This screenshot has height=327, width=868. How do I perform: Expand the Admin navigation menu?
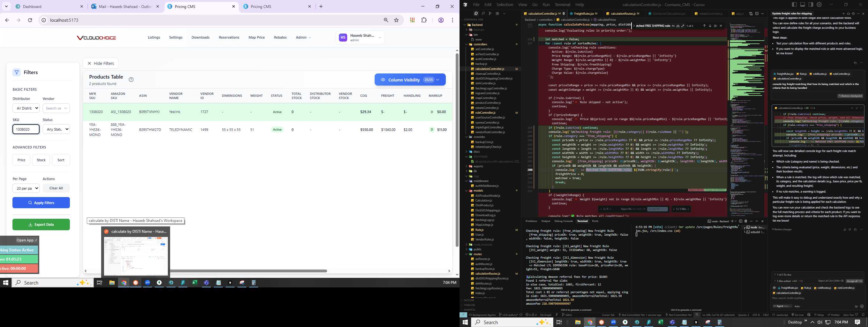pos(303,37)
